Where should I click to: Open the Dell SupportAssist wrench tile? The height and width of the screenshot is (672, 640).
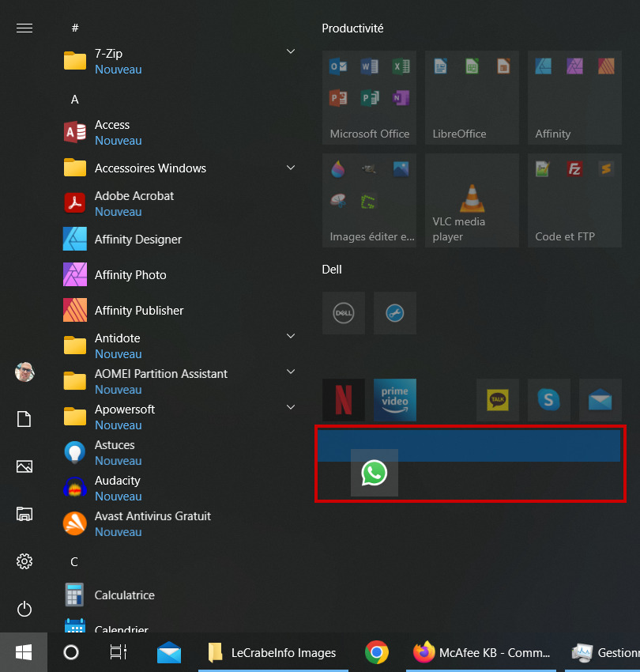click(395, 313)
